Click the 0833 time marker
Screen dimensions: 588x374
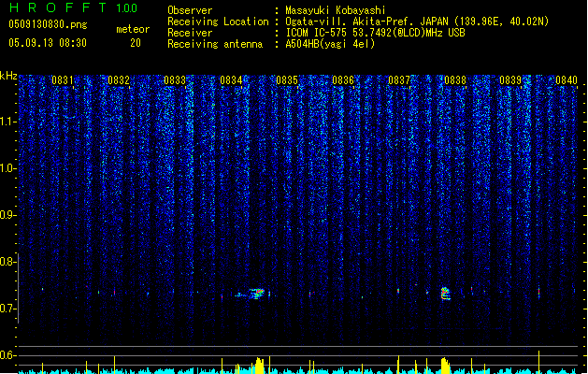coord(175,80)
